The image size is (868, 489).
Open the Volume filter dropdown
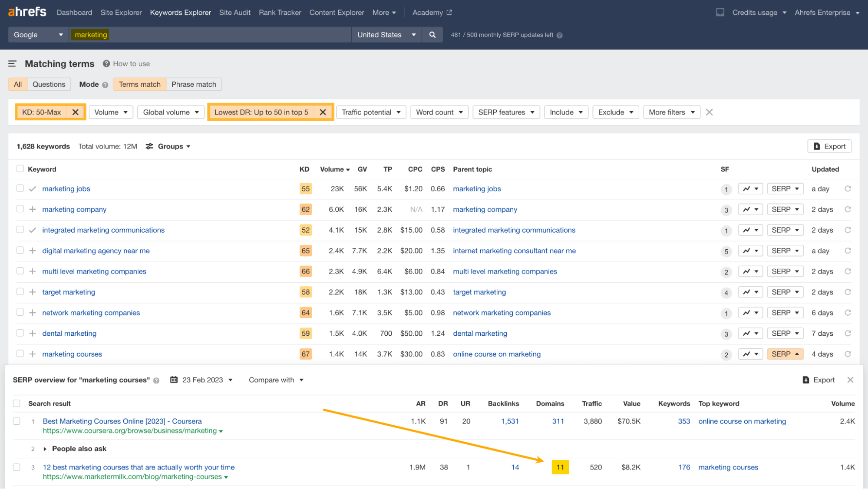coord(111,112)
